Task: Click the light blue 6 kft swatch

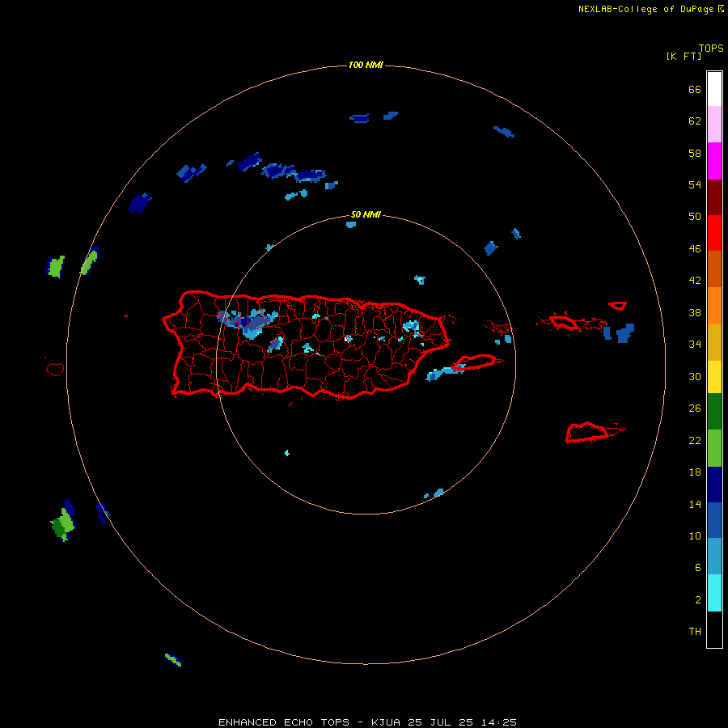Action: click(714, 557)
